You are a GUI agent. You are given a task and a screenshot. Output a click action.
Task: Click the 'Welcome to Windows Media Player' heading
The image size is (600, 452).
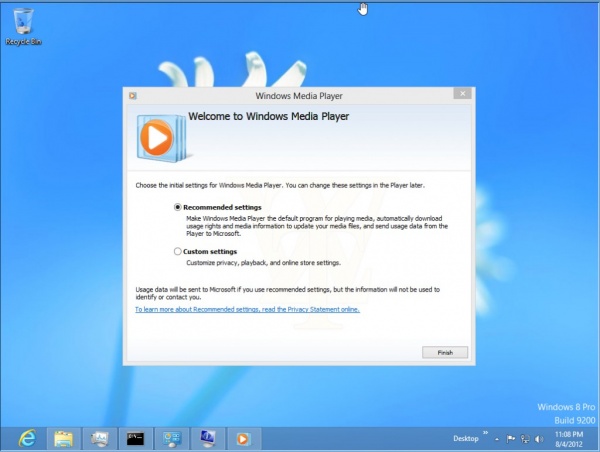[x=268, y=116]
